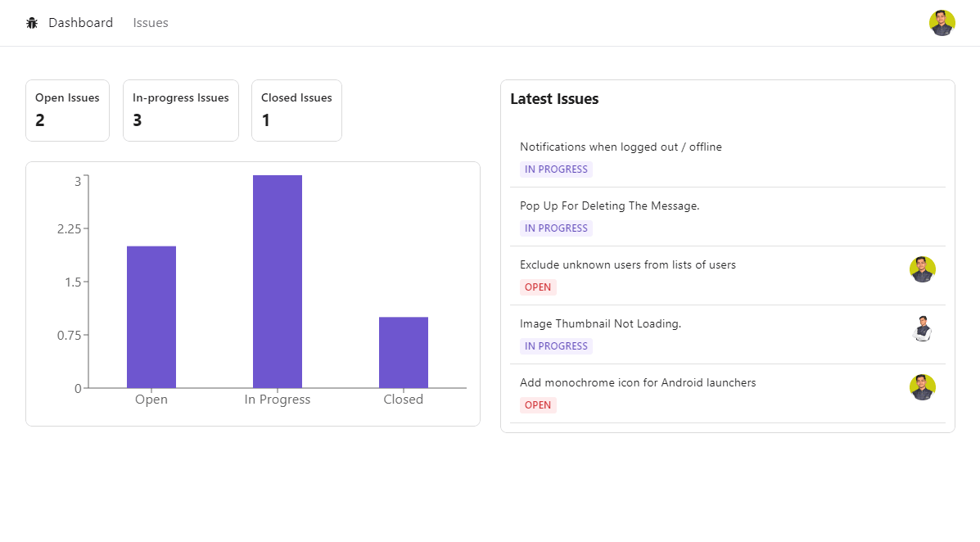This screenshot has height=542, width=980.
Task: Open 'Pop Up For Deleting The Message' issue
Action: click(x=609, y=206)
